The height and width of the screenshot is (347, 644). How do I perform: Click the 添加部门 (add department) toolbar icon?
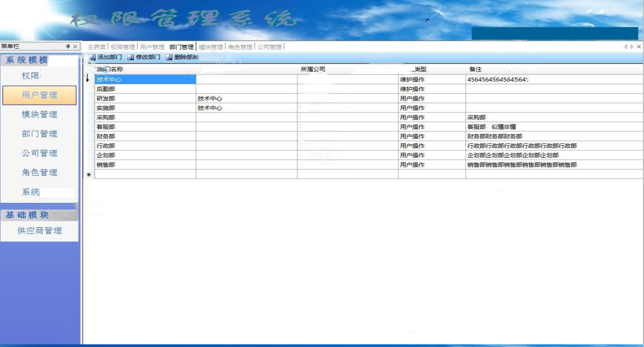click(x=92, y=58)
